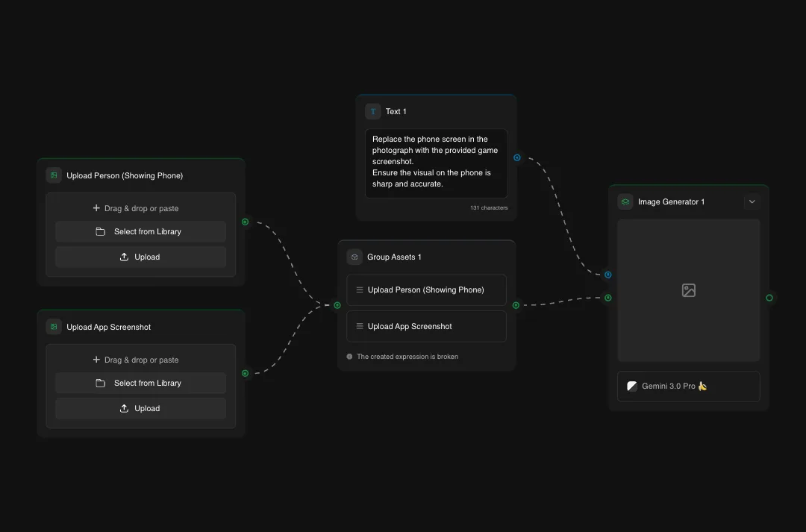Click the image icon on Upload Person node header
Viewport: 806px width, 532px height.
point(53,175)
